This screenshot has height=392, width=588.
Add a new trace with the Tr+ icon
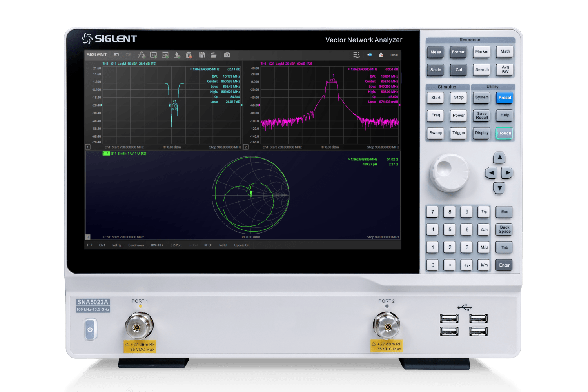pos(153,55)
